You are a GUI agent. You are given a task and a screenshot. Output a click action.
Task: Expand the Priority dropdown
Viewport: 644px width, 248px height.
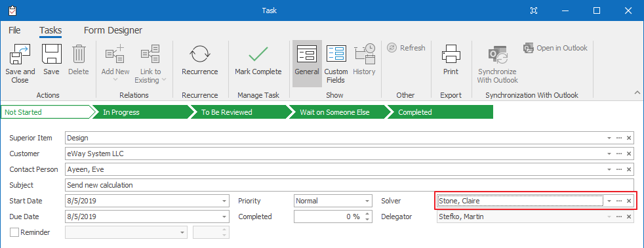367,201
